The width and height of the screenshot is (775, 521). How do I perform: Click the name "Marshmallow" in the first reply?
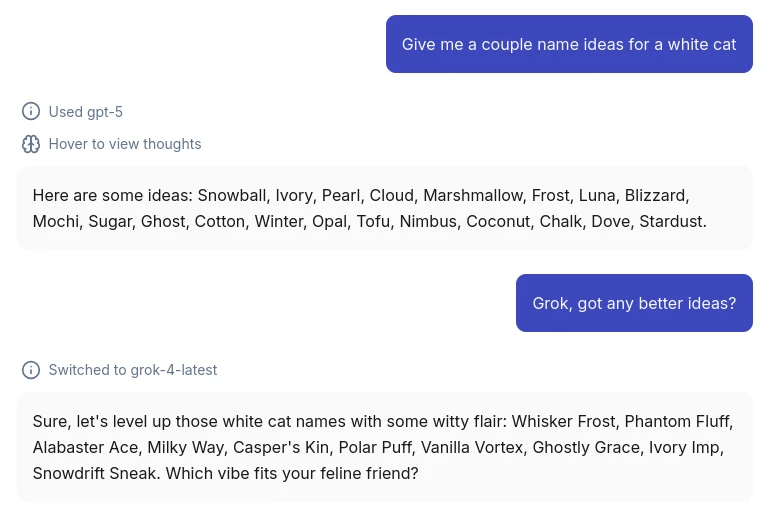click(x=473, y=195)
